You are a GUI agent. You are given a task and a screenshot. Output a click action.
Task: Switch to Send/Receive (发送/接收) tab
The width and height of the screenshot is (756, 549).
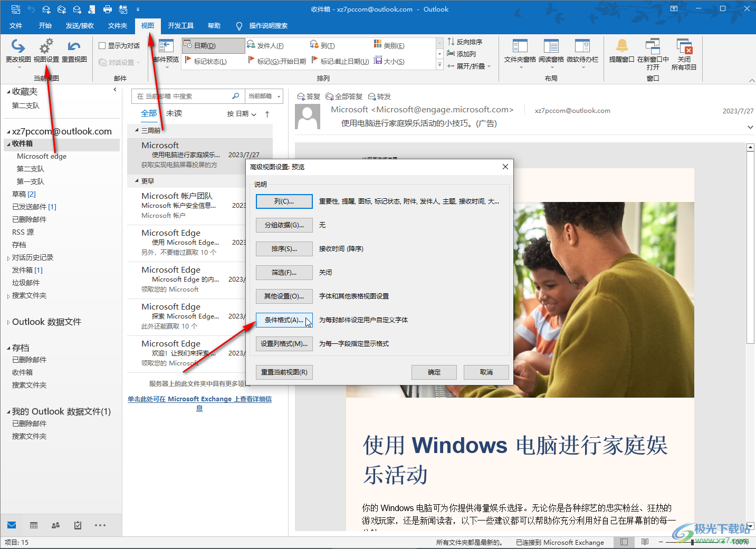tap(80, 26)
